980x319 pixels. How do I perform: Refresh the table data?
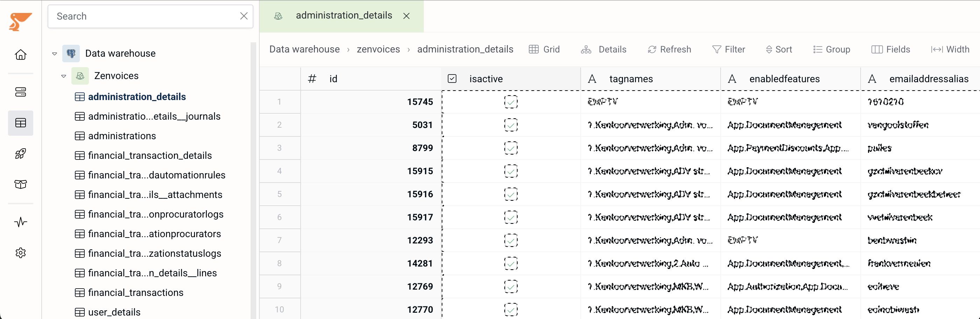point(669,49)
